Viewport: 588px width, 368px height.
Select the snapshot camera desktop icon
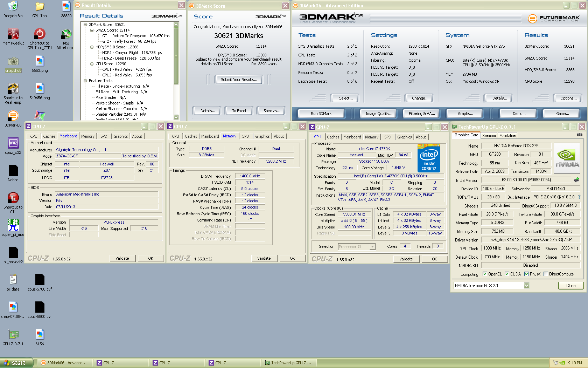coord(13,64)
